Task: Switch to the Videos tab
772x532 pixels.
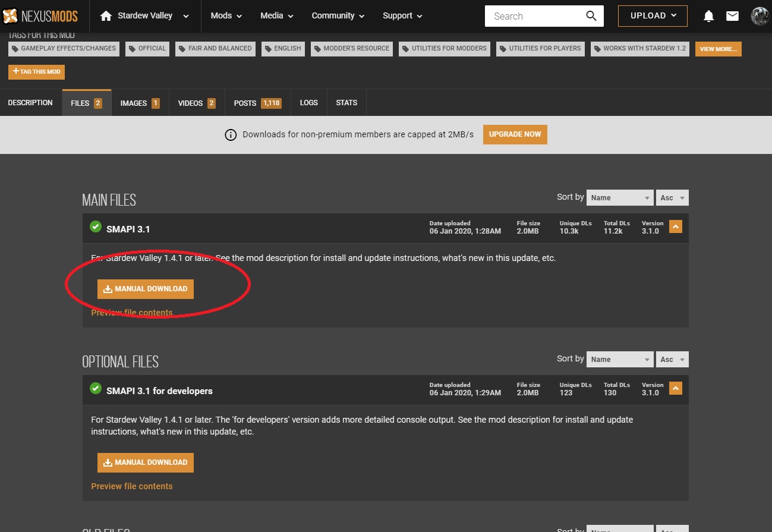Action: click(x=197, y=103)
